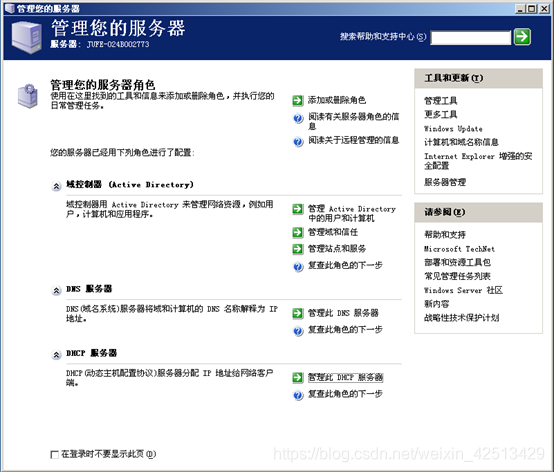The width and height of the screenshot is (554, 472).
Task: Open 常见管理任务列表 link
Action: coord(457,276)
